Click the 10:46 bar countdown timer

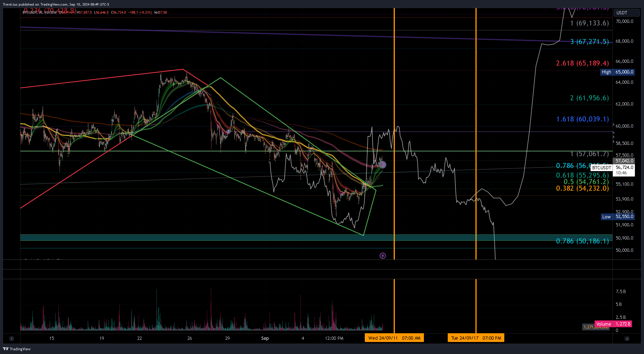pyautogui.click(x=621, y=173)
